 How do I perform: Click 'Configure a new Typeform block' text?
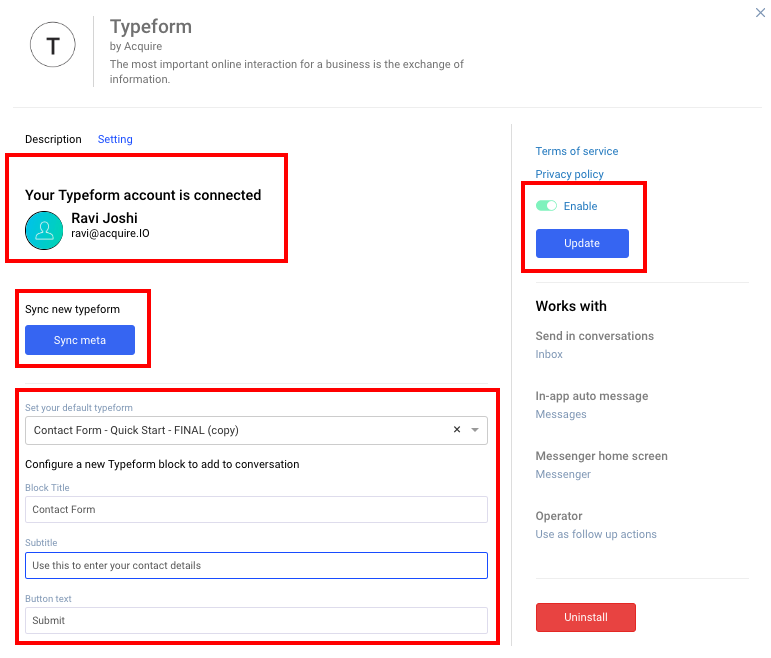pyautogui.click(x=162, y=464)
